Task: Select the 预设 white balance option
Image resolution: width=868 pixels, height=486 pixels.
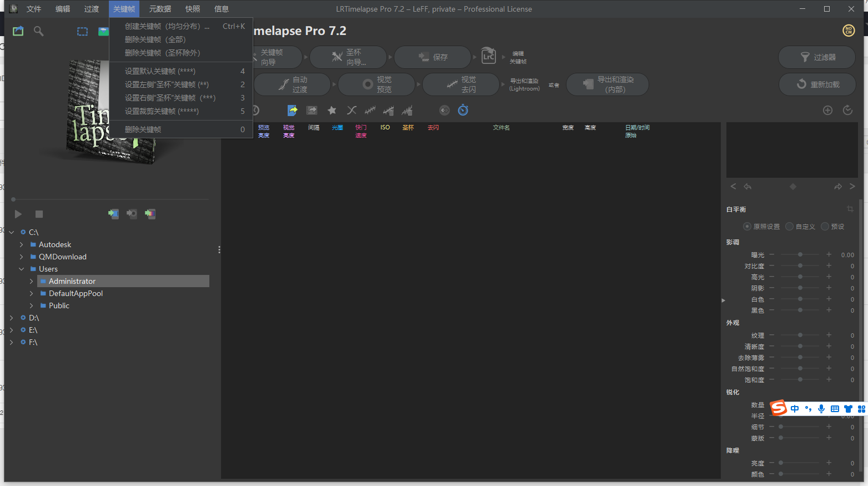Action: tap(825, 227)
